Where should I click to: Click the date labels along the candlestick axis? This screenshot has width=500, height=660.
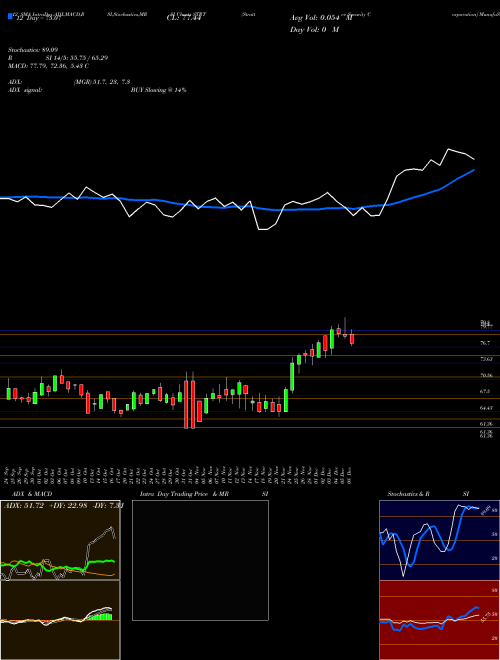pyautogui.click(x=178, y=474)
